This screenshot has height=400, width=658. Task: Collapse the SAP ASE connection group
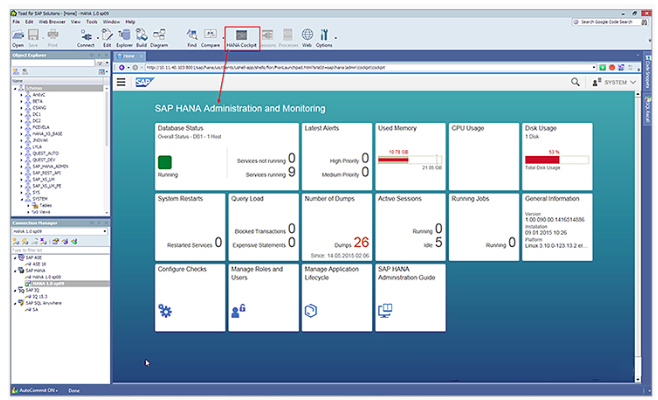click(x=16, y=258)
